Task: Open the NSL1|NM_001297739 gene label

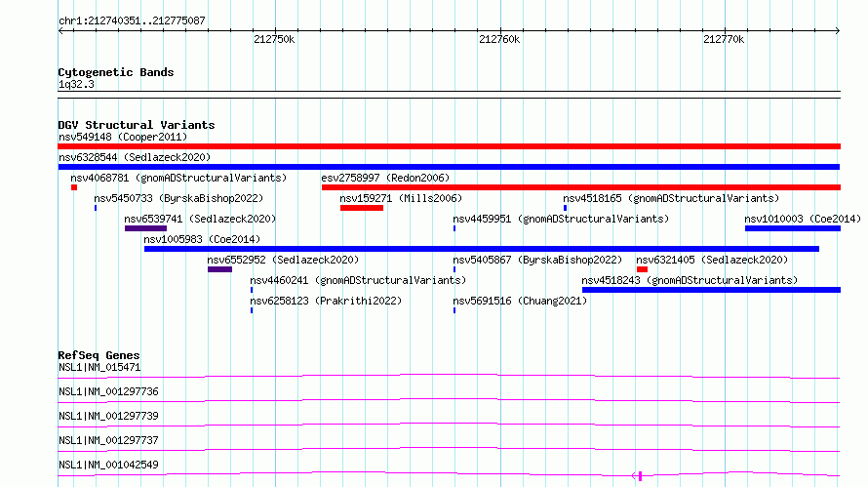Action: 108,416
